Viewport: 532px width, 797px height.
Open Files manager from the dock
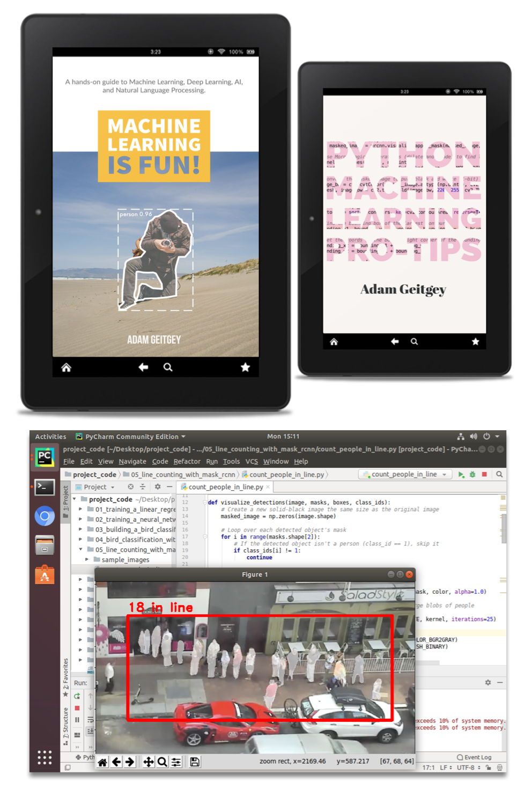click(45, 545)
